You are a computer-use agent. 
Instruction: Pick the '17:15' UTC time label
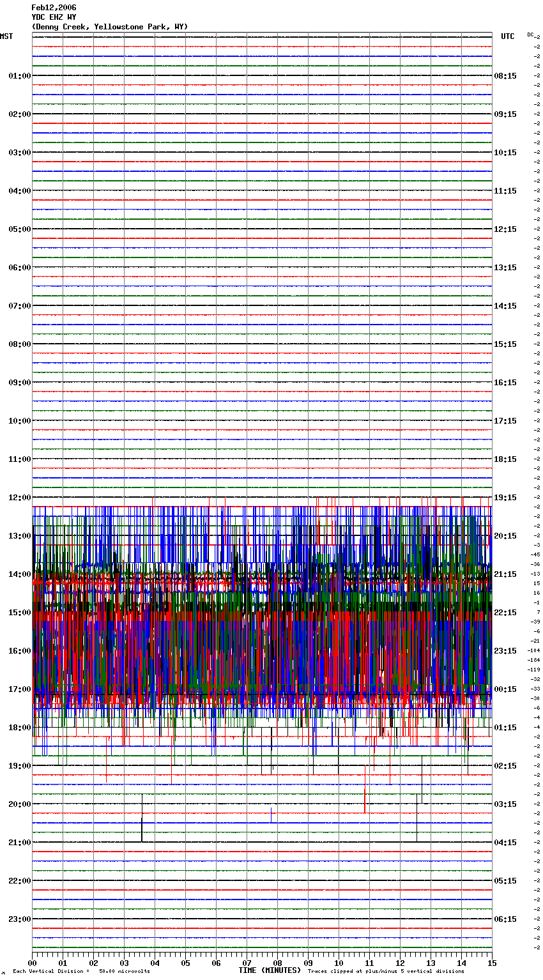(505, 421)
